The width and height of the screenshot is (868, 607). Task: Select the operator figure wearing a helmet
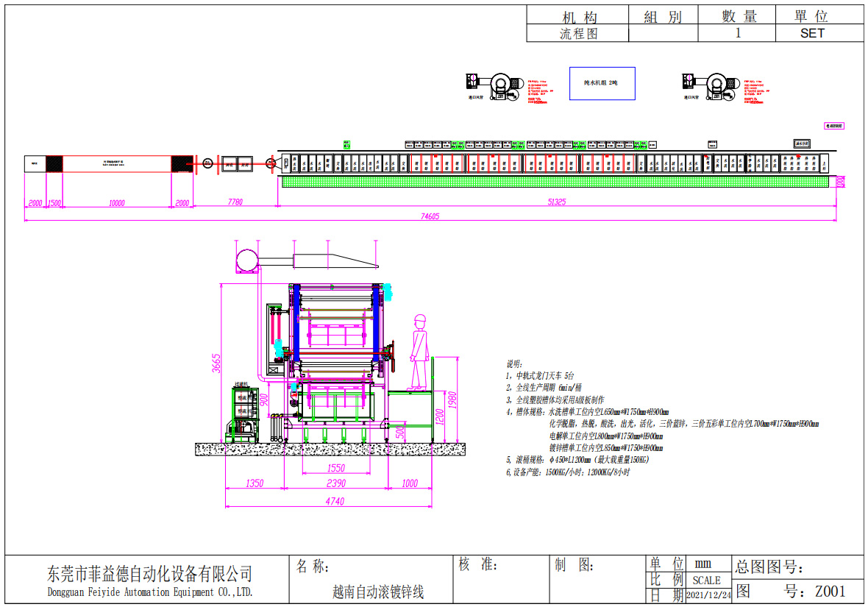click(419, 353)
